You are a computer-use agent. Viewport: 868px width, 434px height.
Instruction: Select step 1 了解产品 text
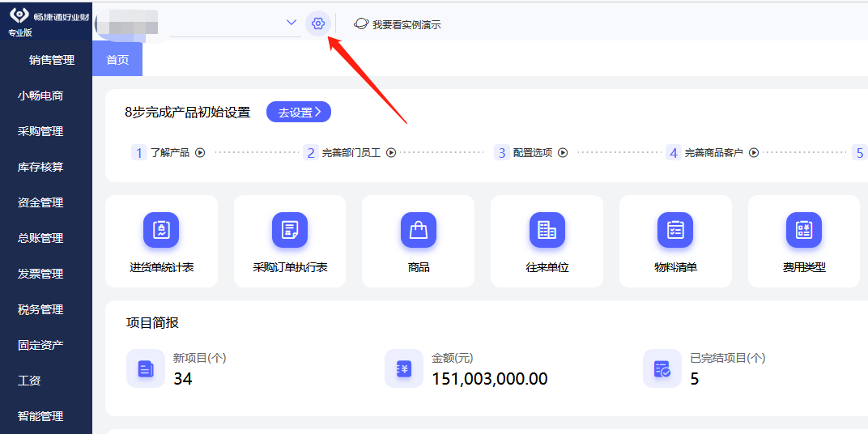click(x=170, y=153)
